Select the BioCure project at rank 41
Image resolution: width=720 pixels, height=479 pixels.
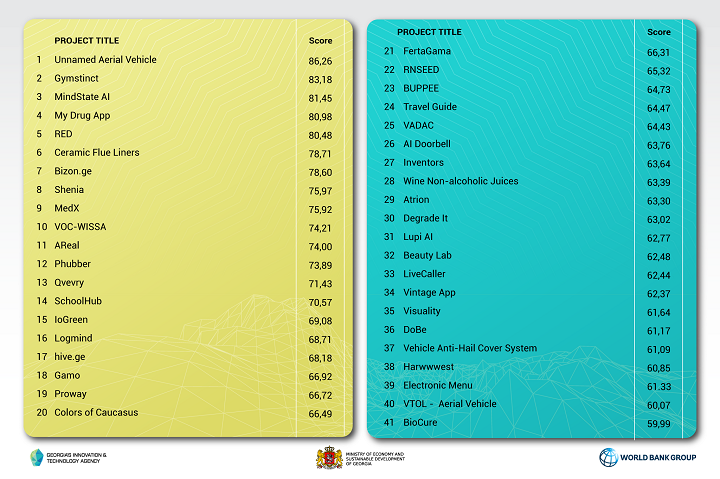(420, 423)
